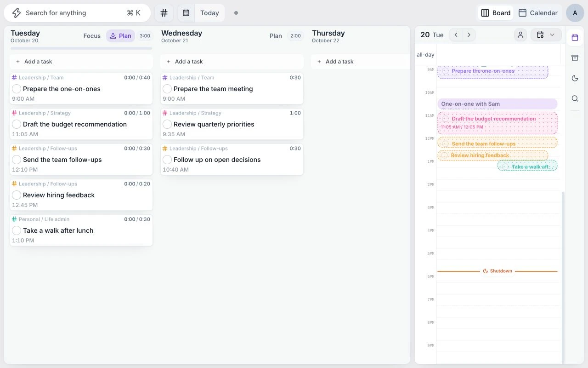
Task: Open Take a walk calendar block
Action: tap(527, 166)
